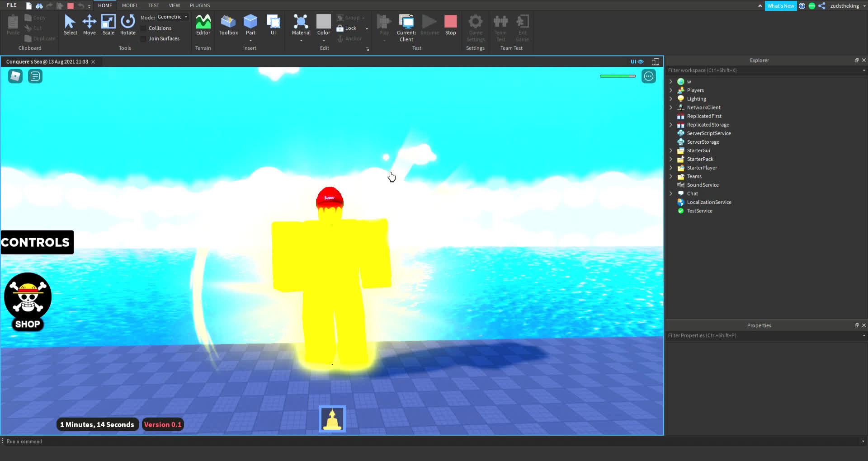
Task: Click the Lock tool icon
Action: (340, 28)
